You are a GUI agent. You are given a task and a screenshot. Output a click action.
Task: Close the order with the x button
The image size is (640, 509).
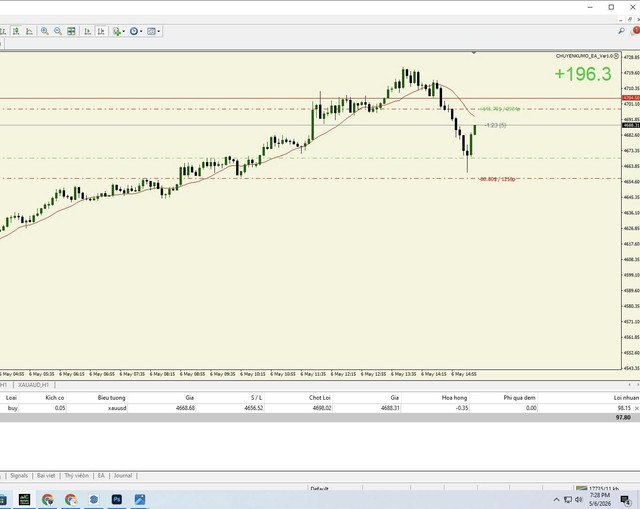pyautogui.click(x=637, y=408)
